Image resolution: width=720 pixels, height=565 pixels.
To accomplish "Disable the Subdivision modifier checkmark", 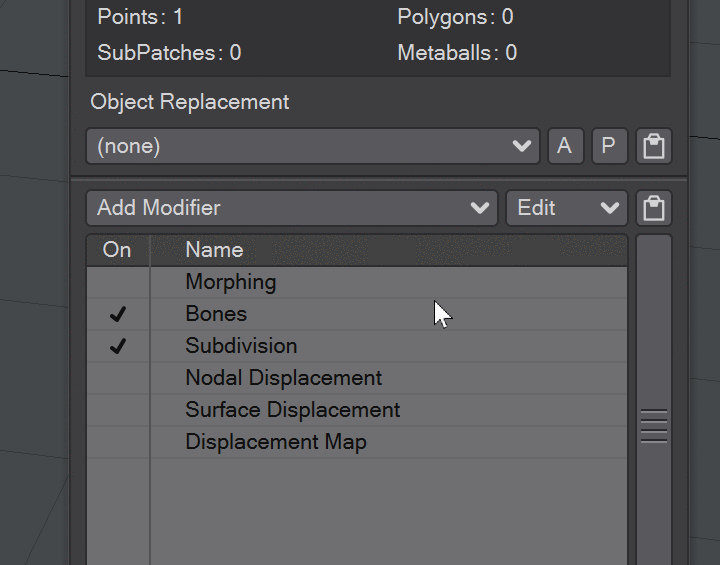I will click(118, 346).
